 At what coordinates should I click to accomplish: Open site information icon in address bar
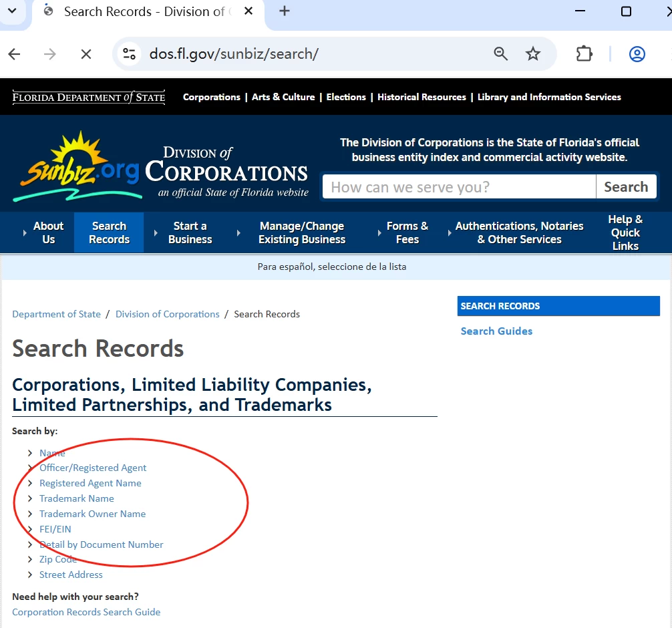click(129, 54)
